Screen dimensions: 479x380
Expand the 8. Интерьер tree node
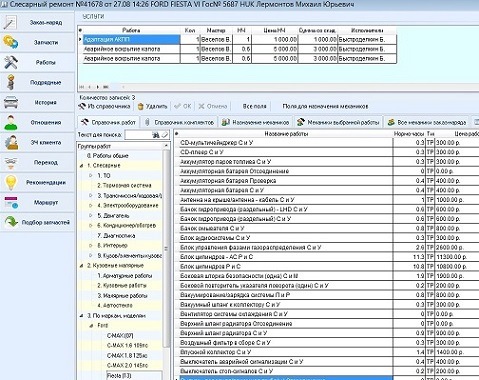point(91,245)
